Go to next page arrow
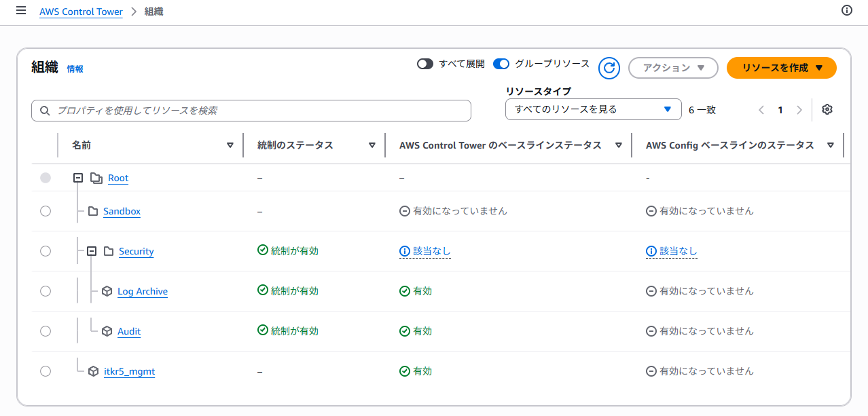This screenshot has width=868, height=416. 799,110
